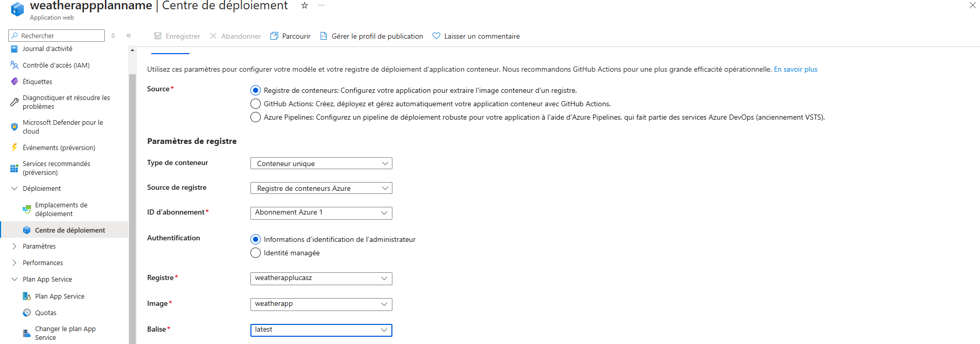Click the Services recommandés grid icon

coord(14,168)
